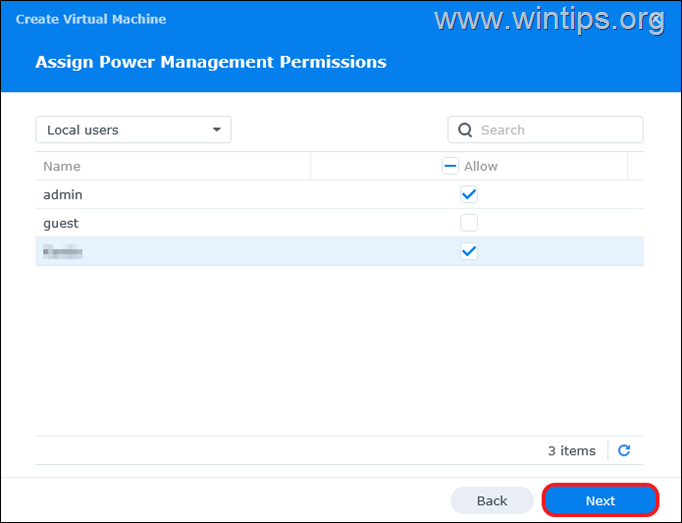Viewport: 682px width, 523px height.
Task: Click the refresh icon beside 3 items
Action: point(624,451)
